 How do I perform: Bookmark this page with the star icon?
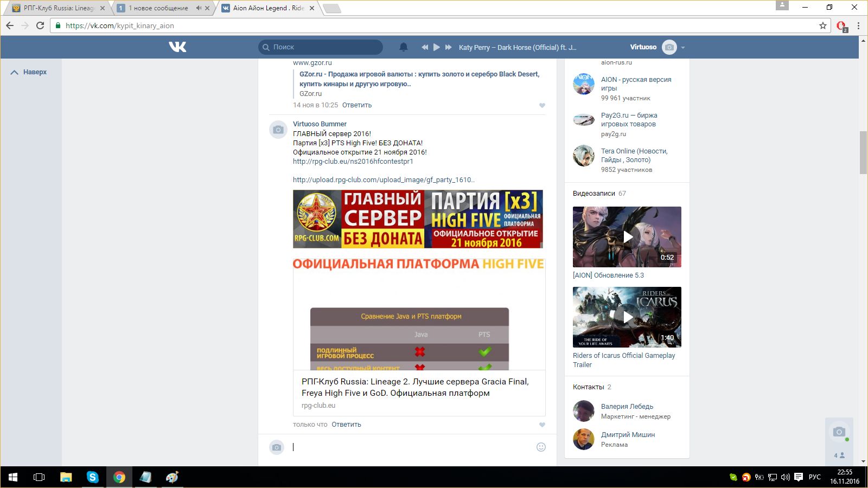coord(823,25)
